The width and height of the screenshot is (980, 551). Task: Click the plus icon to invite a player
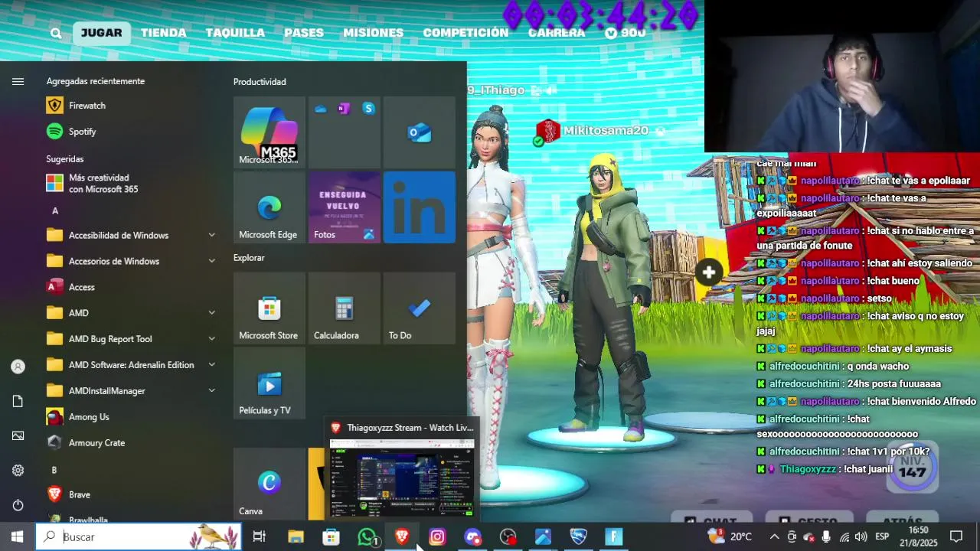tap(709, 272)
